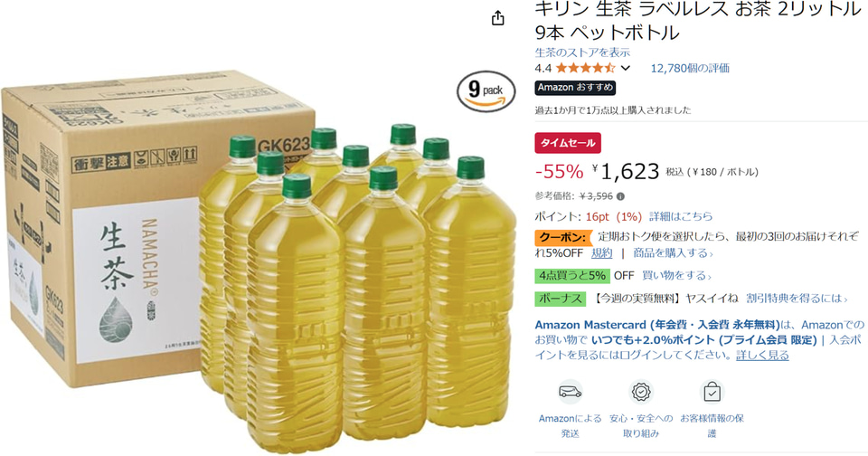Viewport: 868px width, 456px height.
Task: Click the 9 pack badge icon
Action: (x=486, y=91)
